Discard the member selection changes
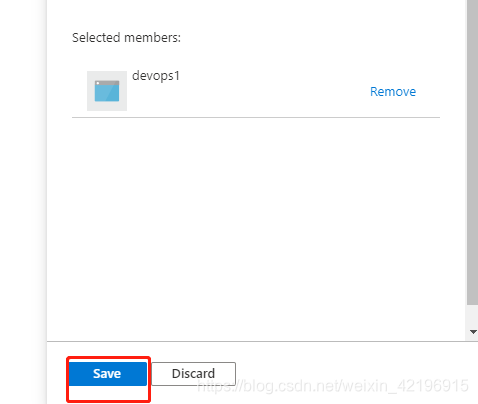The height and width of the screenshot is (404, 478). click(x=194, y=374)
